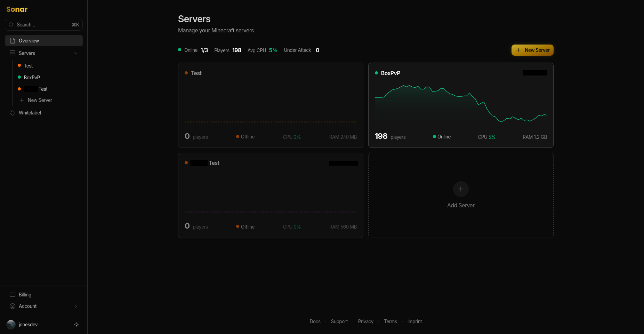Open the Overview page
644x334 pixels.
coord(44,41)
